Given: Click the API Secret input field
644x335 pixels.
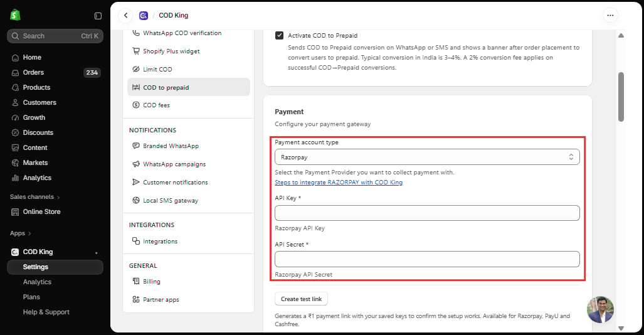Looking at the screenshot, I should pyautogui.click(x=427, y=259).
